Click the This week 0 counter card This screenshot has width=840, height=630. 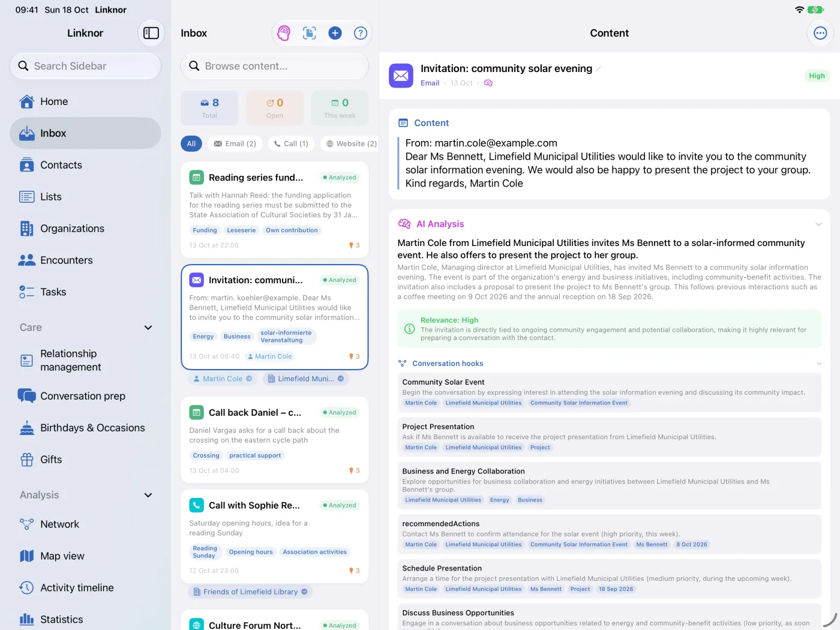click(340, 108)
